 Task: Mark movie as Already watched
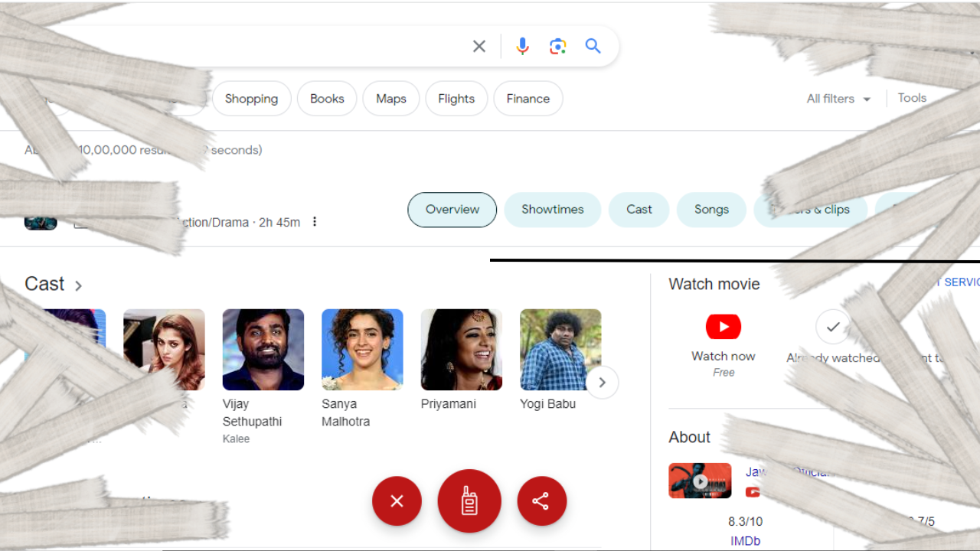pyautogui.click(x=832, y=327)
